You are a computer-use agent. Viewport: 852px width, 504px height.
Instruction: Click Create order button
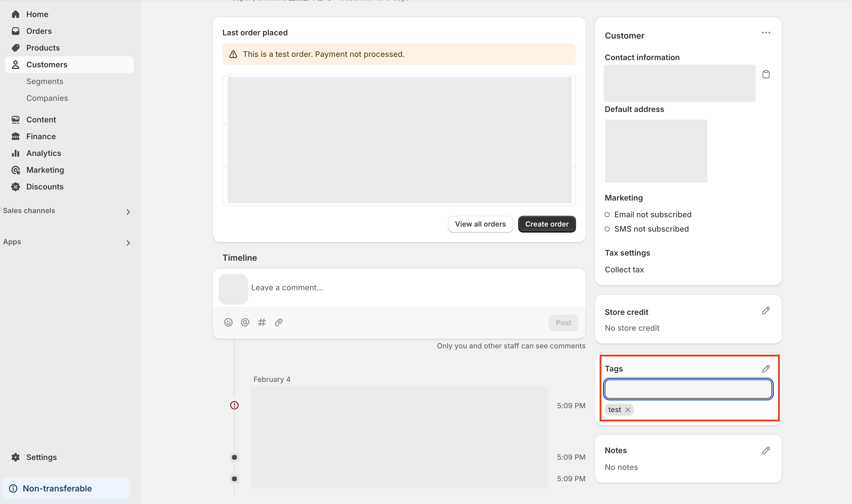click(x=547, y=224)
